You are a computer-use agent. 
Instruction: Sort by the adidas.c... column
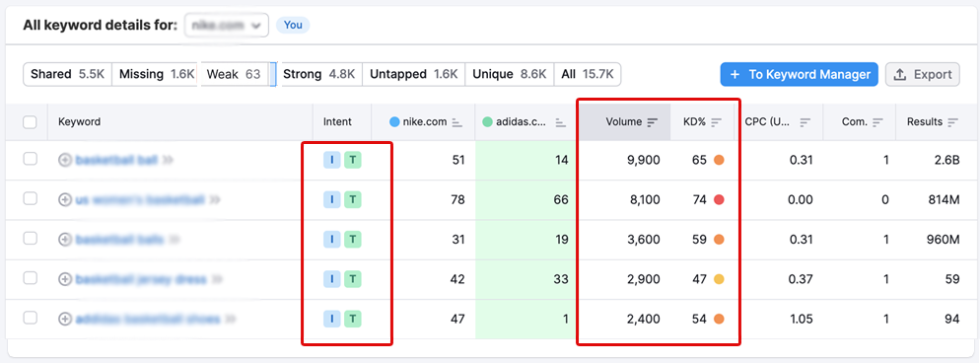pyautogui.click(x=561, y=122)
